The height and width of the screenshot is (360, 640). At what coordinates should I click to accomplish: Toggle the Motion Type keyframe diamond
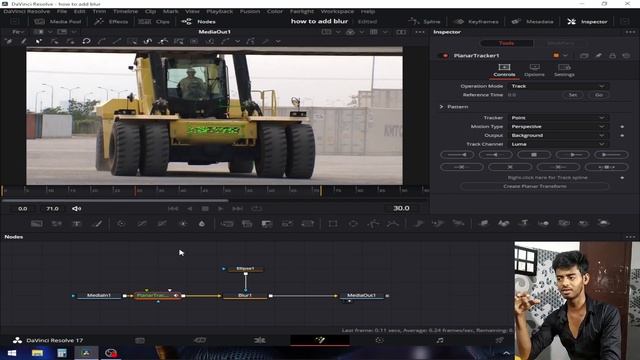tap(622, 127)
